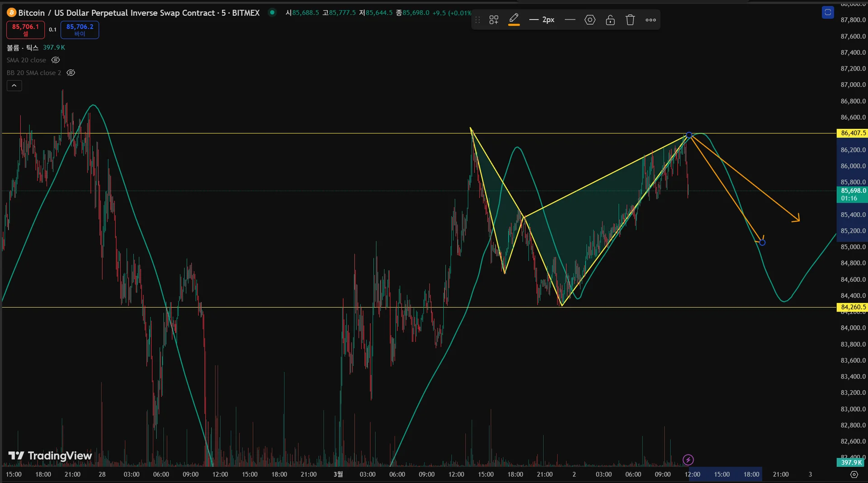The image size is (868, 483).
Task: Collapse the indicator legend with chevron
Action: [x=14, y=85]
